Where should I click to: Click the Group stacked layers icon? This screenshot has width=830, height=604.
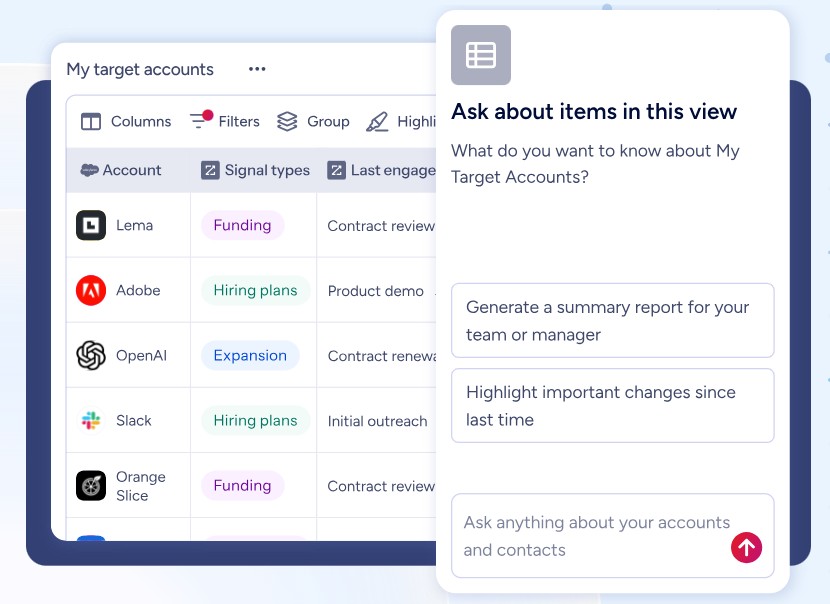point(287,122)
